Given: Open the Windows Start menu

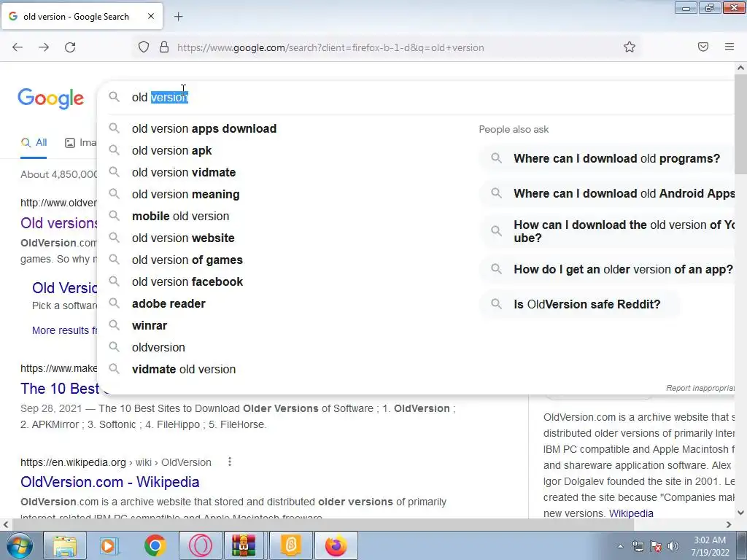Looking at the screenshot, I should point(19,545).
